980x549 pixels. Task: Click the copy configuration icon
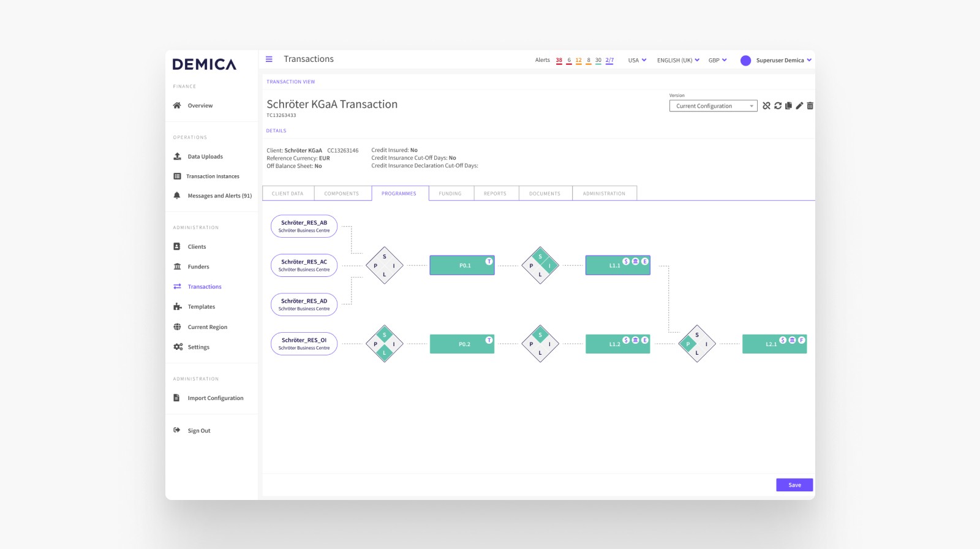click(x=788, y=106)
